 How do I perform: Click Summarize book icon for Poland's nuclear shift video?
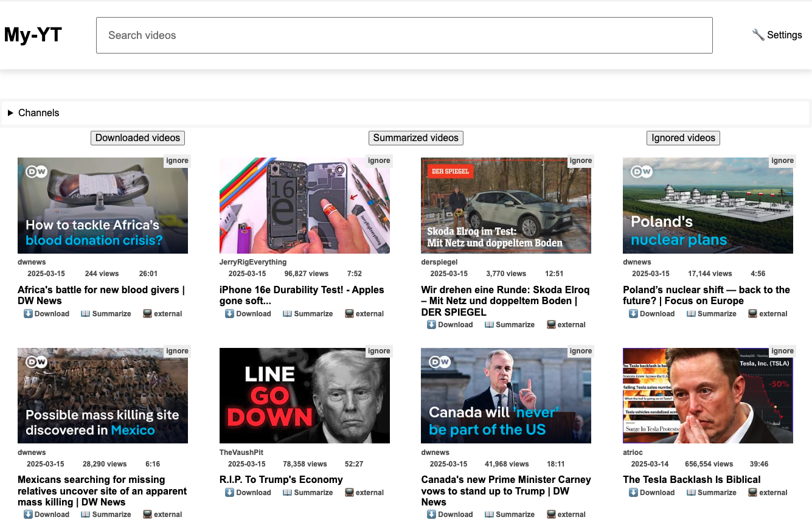pos(691,314)
